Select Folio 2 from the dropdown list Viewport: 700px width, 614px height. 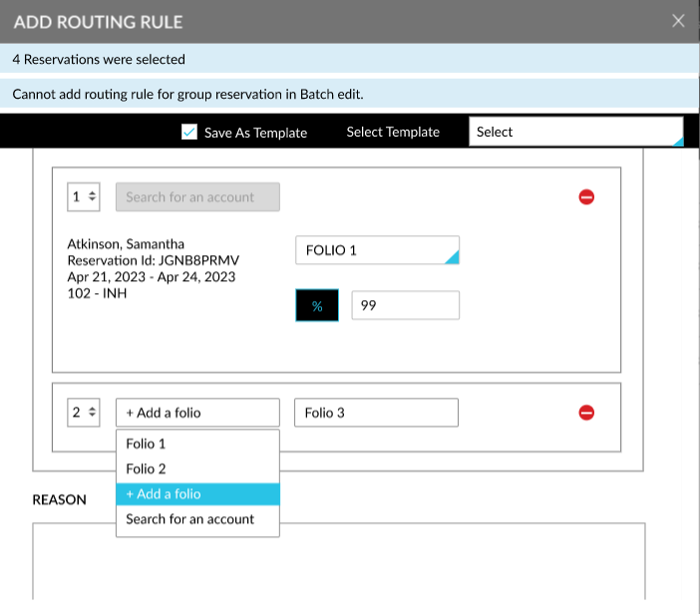click(197, 468)
